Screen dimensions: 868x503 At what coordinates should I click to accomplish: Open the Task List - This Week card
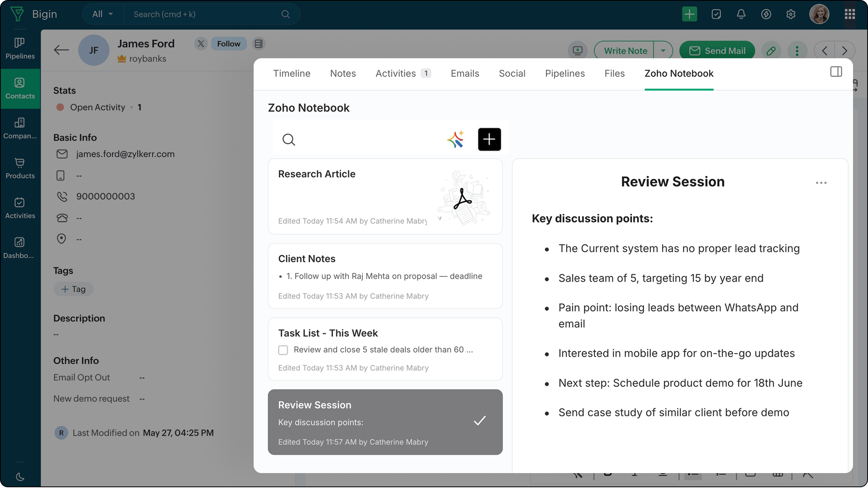click(x=385, y=349)
